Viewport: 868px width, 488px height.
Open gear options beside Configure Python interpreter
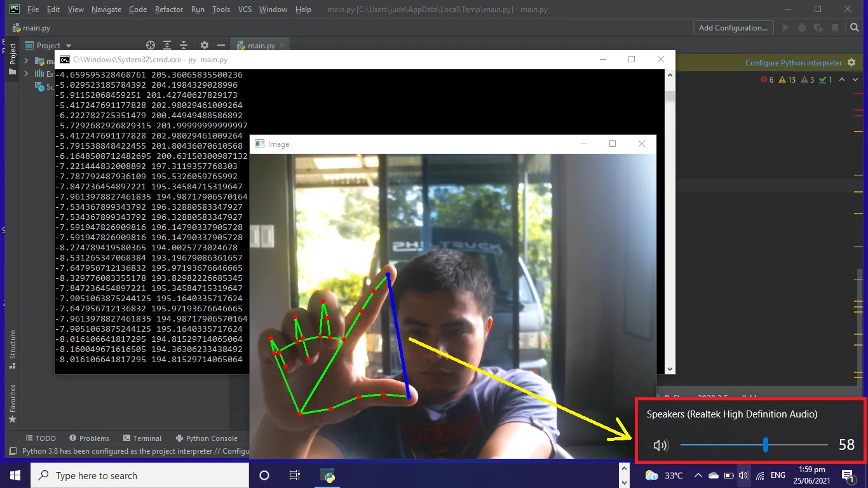coord(851,63)
